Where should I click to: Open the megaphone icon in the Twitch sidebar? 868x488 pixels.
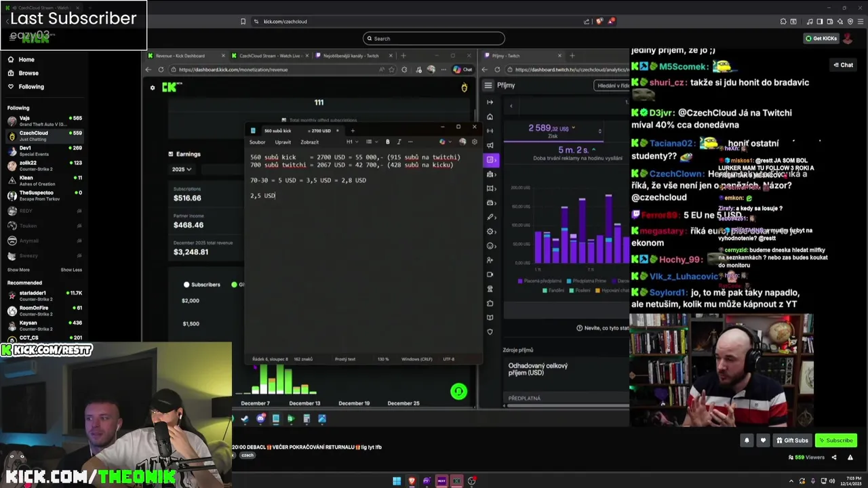490,145
